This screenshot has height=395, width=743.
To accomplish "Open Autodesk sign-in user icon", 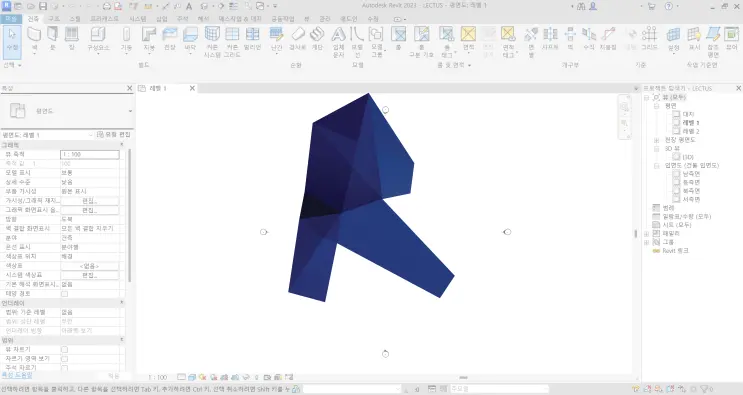I will 593,6.
